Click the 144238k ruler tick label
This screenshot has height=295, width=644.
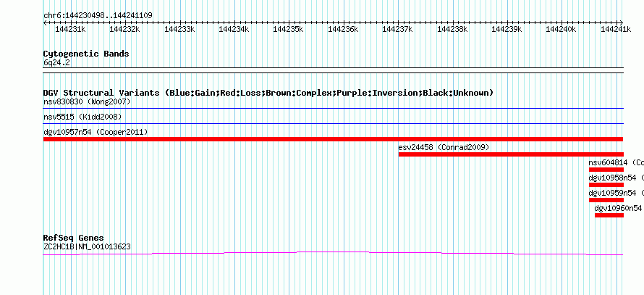pyautogui.click(x=452, y=29)
